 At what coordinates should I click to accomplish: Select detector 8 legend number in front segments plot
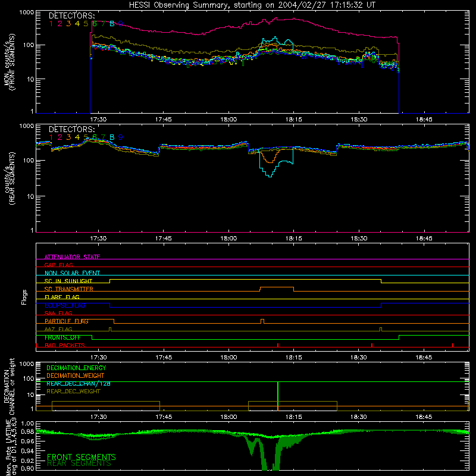pyautogui.click(x=112, y=24)
